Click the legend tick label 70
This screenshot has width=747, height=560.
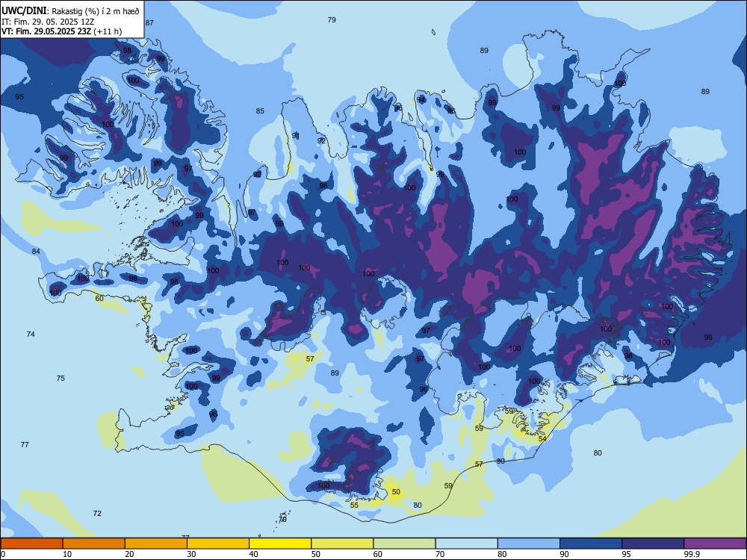pos(440,554)
